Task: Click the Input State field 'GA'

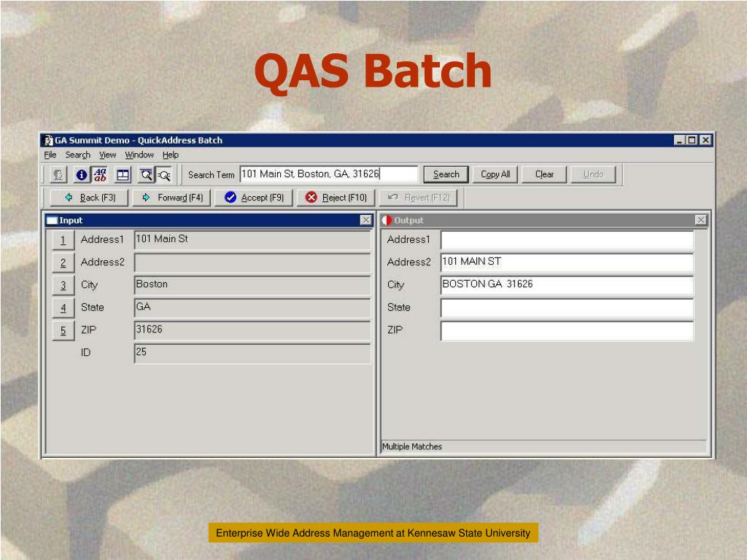Action: 252,308
